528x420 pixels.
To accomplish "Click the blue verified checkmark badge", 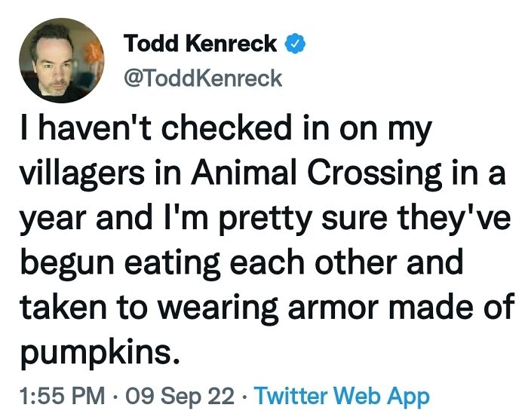I will 295,44.
